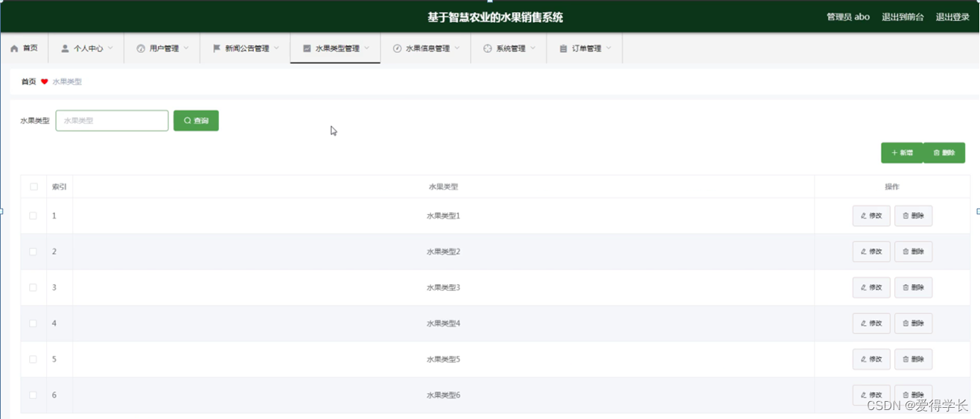Check the checkbox for row 5

33,359
